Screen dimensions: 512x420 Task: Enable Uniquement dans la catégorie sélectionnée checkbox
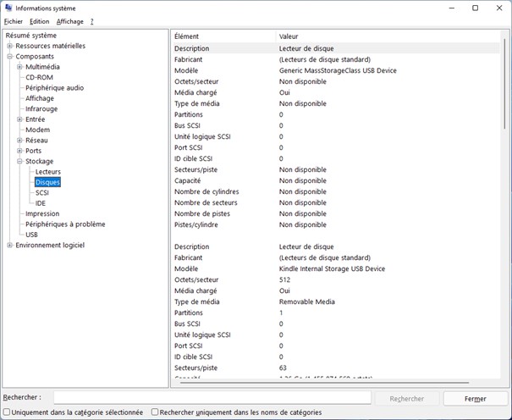7,412
